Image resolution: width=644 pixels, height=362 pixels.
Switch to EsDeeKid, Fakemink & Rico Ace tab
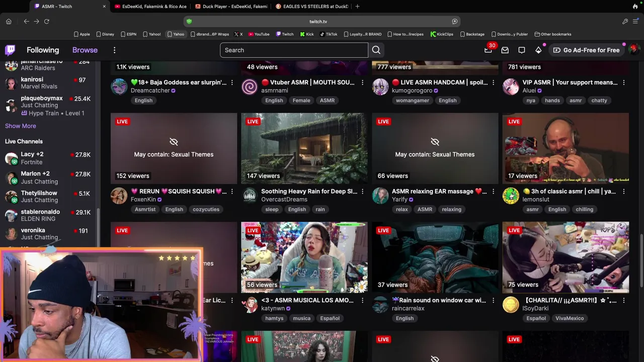(x=151, y=7)
